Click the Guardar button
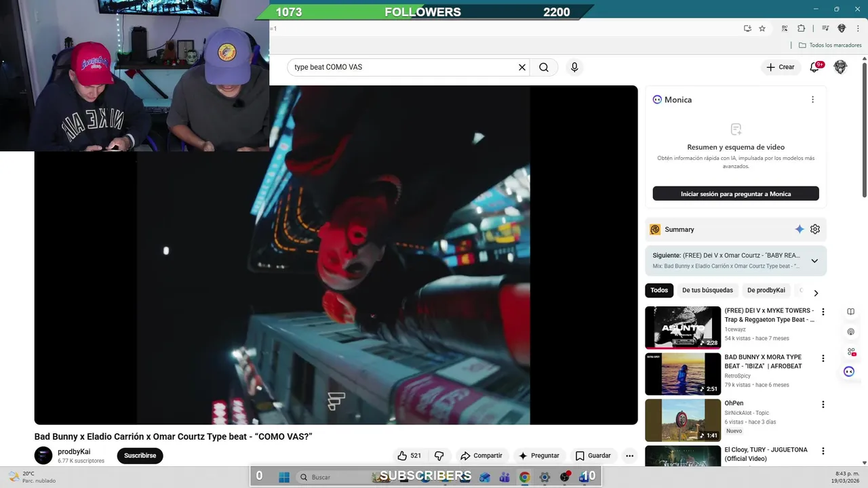Viewport: 868px width, 488px height. click(593, 455)
